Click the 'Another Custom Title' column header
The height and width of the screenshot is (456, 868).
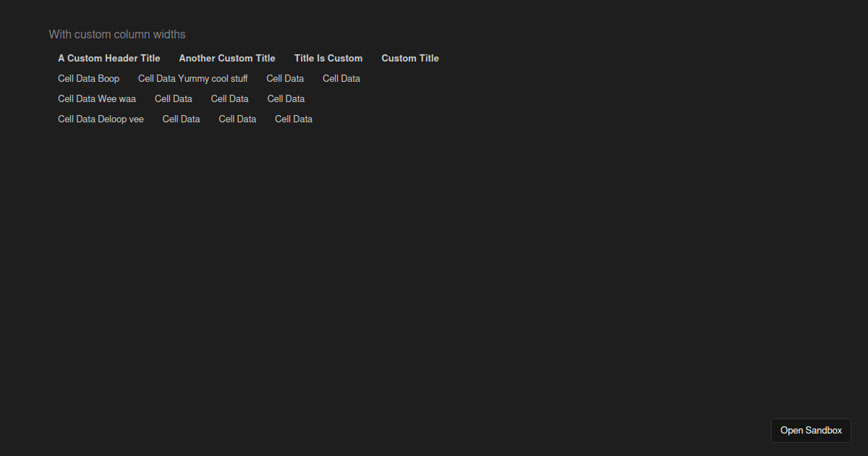coord(227,58)
